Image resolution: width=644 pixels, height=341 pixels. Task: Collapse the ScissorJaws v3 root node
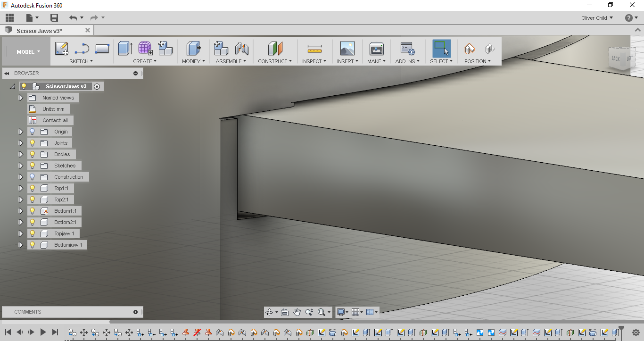click(x=12, y=86)
